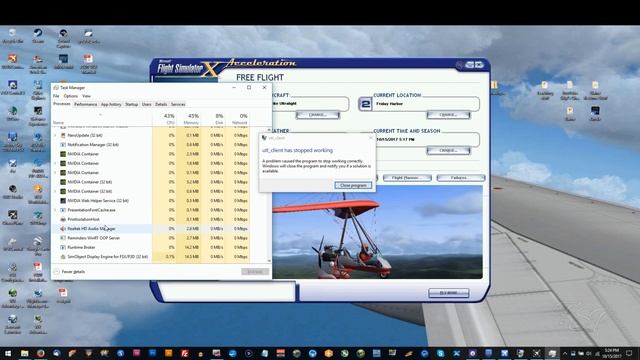Click Change button under Current Time and Season
The width and height of the screenshot is (640, 360).
click(x=448, y=151)
